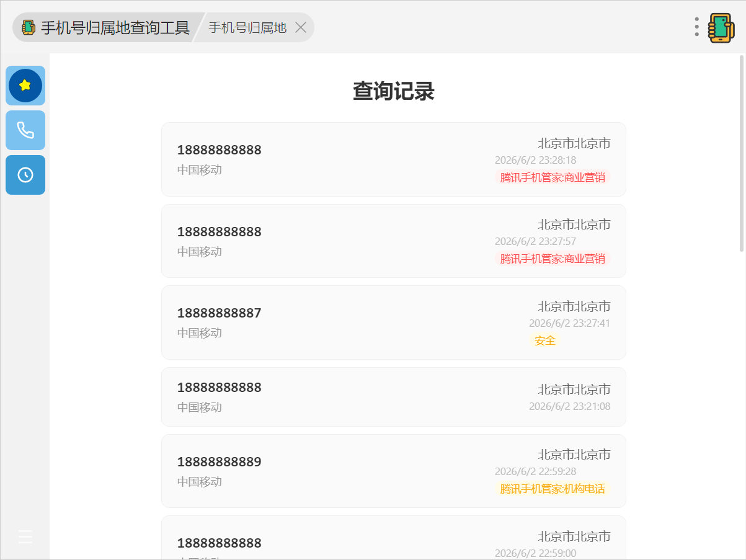Click the 查询记录 heading
This screenshot has height=560, width=746.
point(394,91)
